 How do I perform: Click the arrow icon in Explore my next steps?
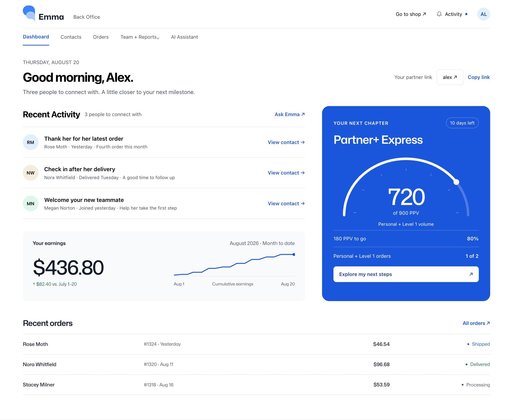click(471, 274)
